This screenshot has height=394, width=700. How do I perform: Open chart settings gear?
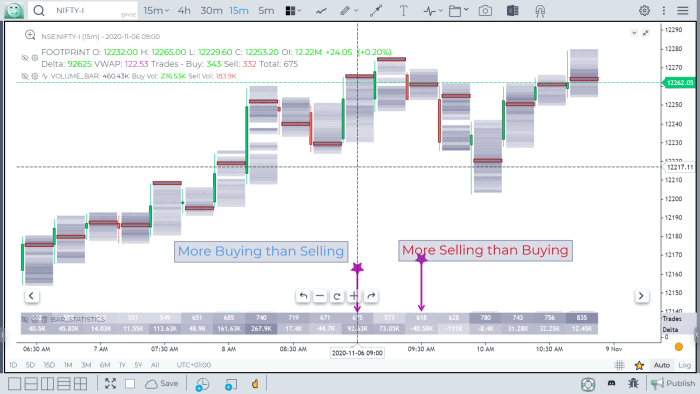tap(644, 10)
